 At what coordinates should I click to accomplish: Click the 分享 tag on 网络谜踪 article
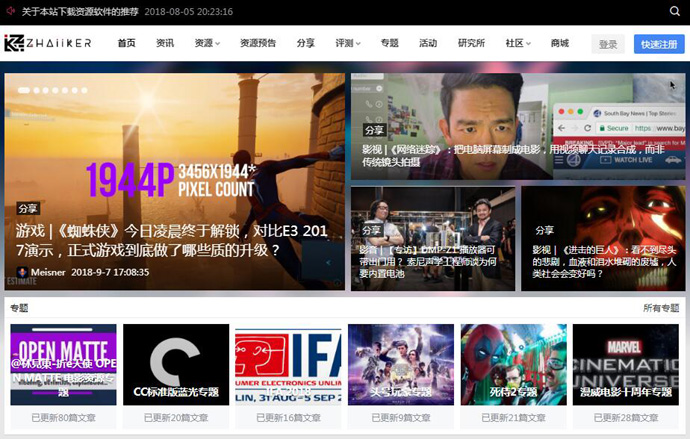[x=373, y=130]
